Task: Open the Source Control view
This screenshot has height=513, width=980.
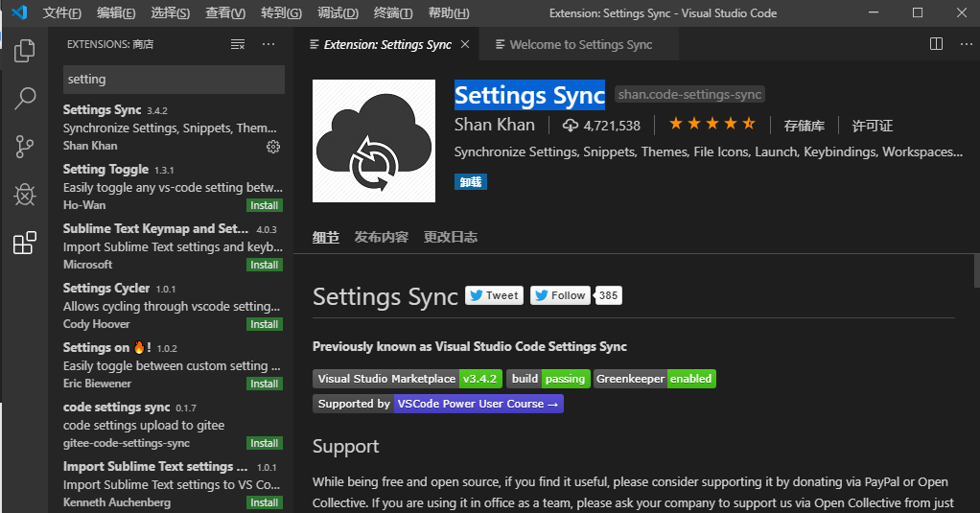Action: (25, 147)
